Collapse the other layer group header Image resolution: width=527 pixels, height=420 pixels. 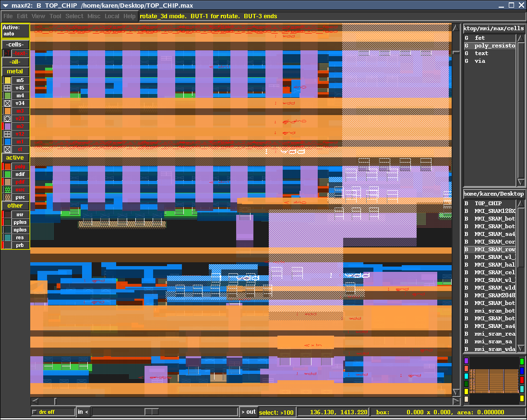[15, 206]
